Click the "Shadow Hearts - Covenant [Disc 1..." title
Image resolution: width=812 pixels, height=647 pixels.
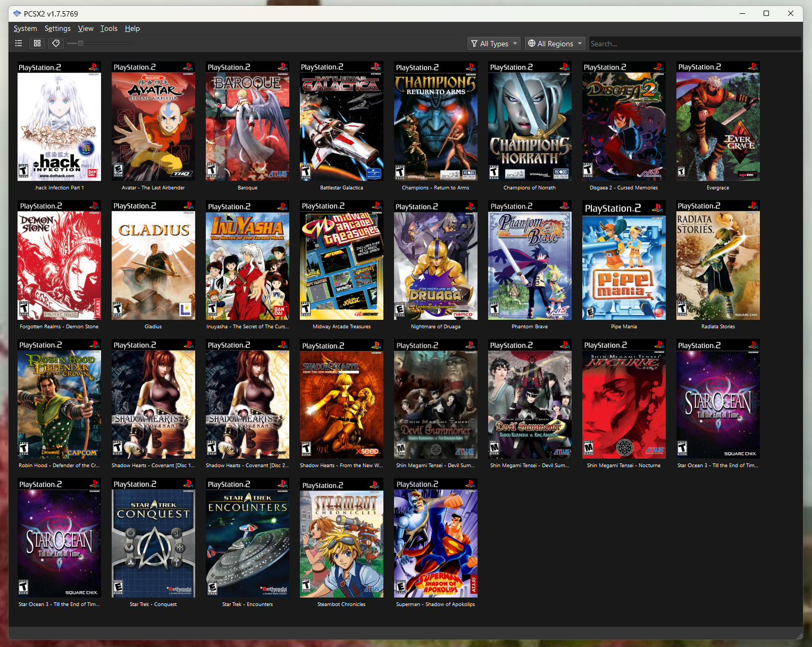(x=153, y=466)
